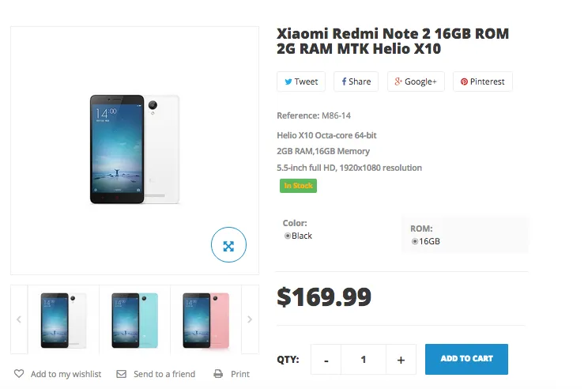Share the product on Facebook
The width and height of the screenshot is (588, 389).
[356, 81]
